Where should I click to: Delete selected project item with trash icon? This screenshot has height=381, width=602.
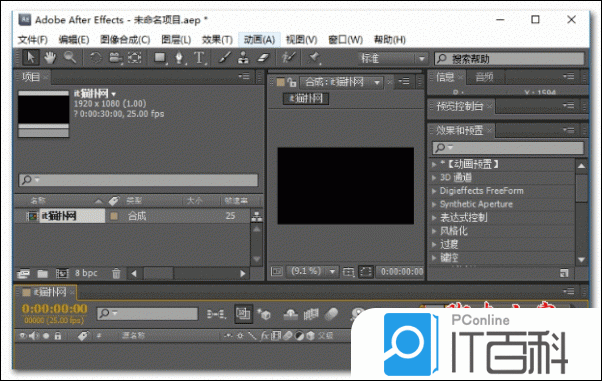[x=116, y=273]
